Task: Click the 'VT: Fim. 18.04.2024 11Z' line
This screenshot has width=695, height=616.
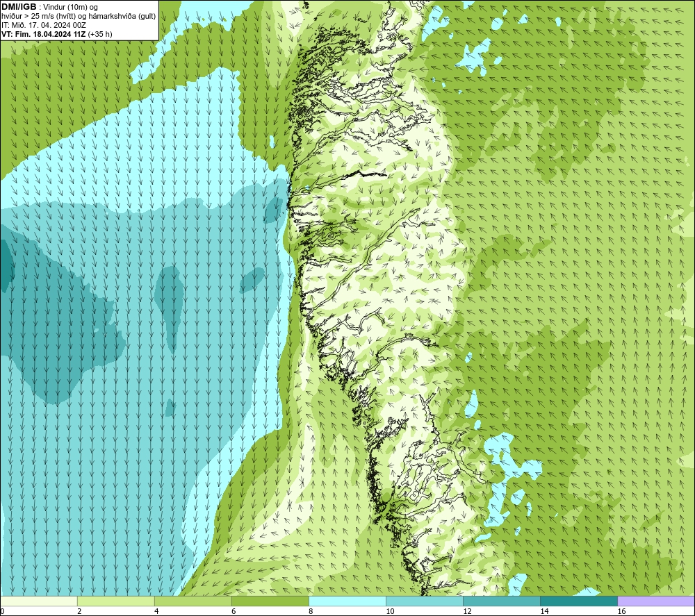Action: pyautogui.click(x=43, y=34)
